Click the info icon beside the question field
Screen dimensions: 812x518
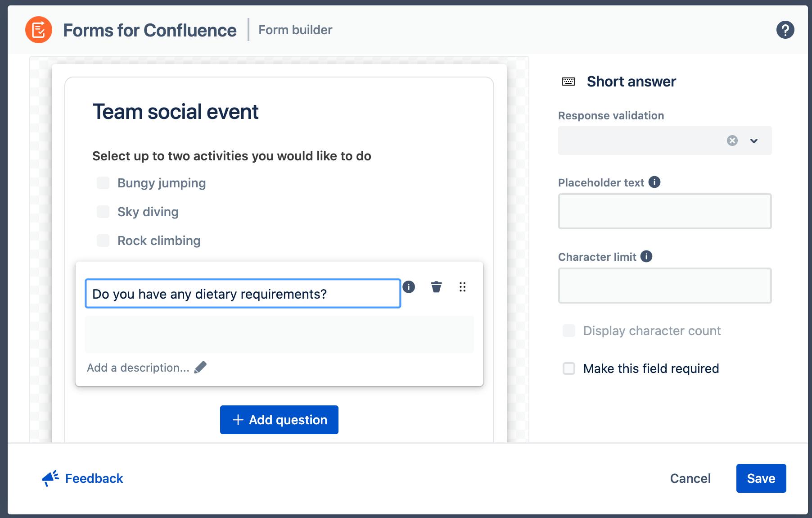point(410,287)
